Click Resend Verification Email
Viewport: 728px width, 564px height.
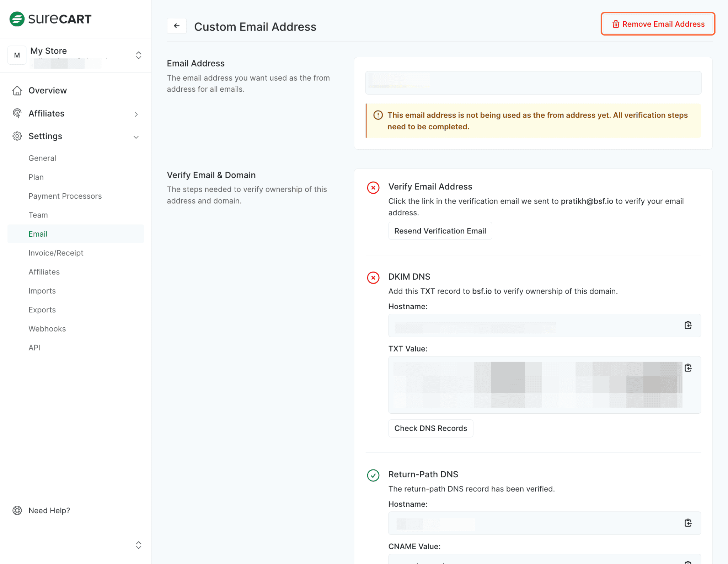[x=440, y=231]
